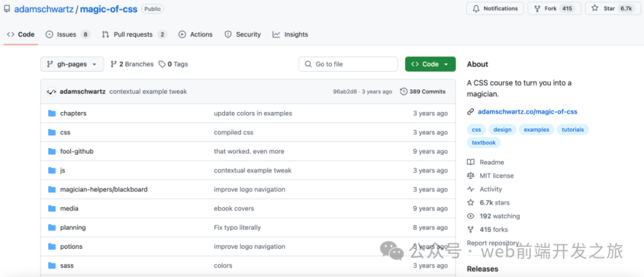Screen dimensions: 644x277
Task: Click the Activity pulse icon
Action: pos(470,189)
